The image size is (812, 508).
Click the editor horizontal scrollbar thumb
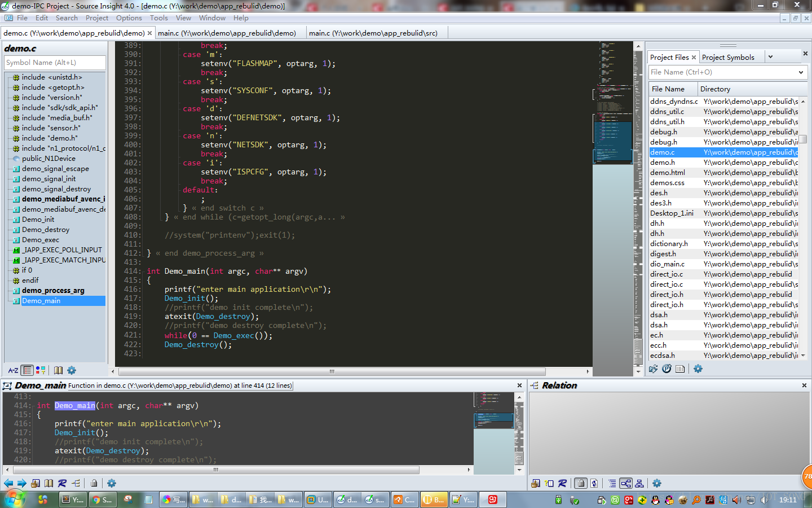click(332, 371)
